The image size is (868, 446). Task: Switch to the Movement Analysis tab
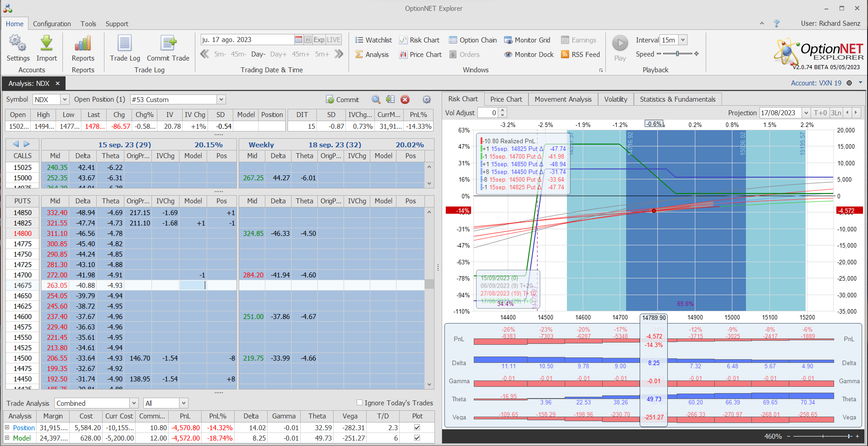coord(563,99)
